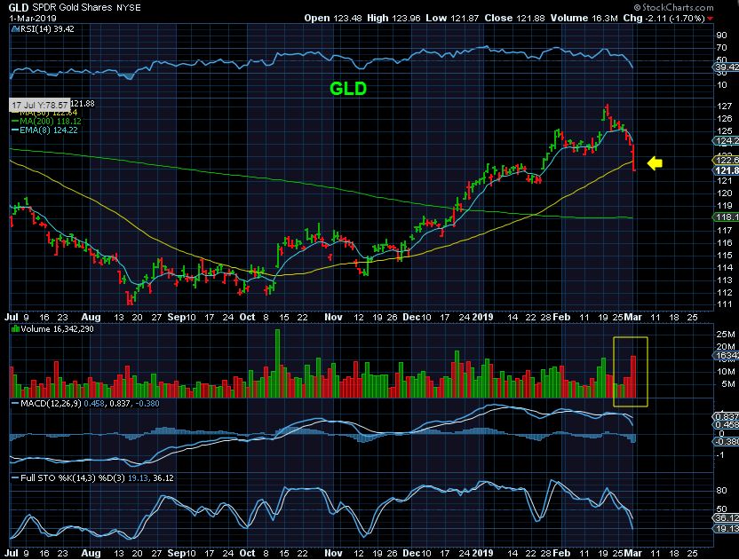
Task: Click the SPDR Gold Shares NYSE title
Action: [x=86, y=7]
